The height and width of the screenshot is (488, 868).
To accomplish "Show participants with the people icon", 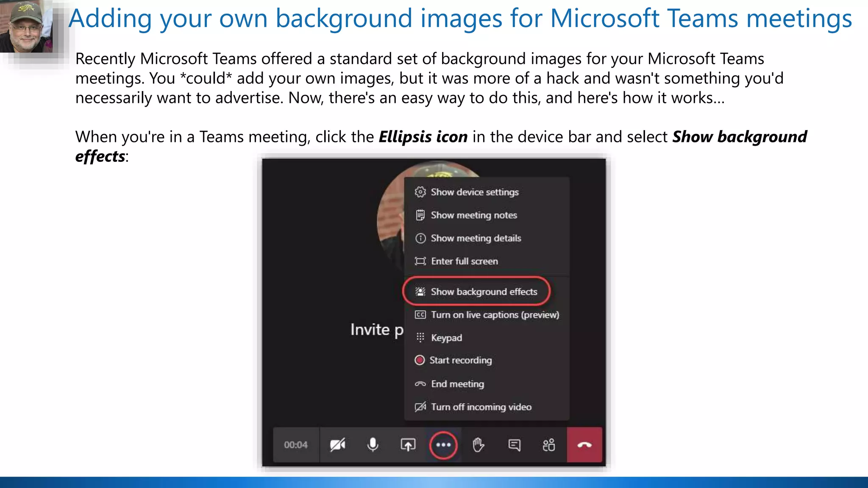I will pos(549,445).
